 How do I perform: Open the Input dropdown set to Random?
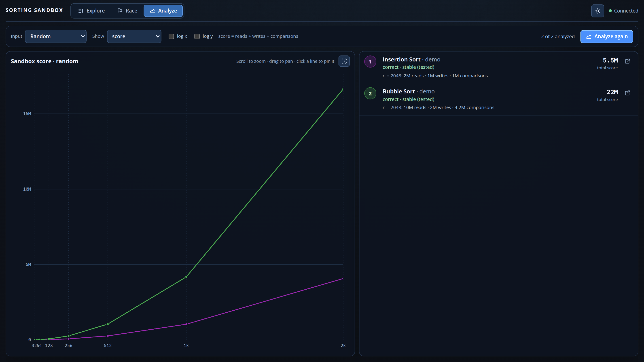[56, 36]
